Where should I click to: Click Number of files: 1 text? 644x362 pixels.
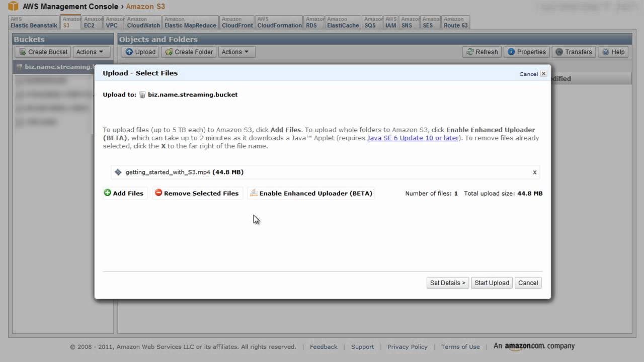click(x=432, y=193)
